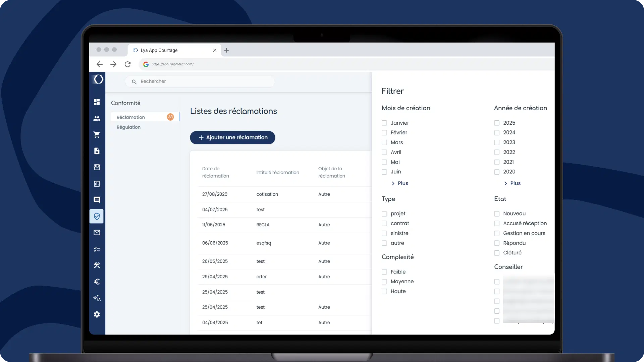Check the Clôturé state filter

[497, 253]
